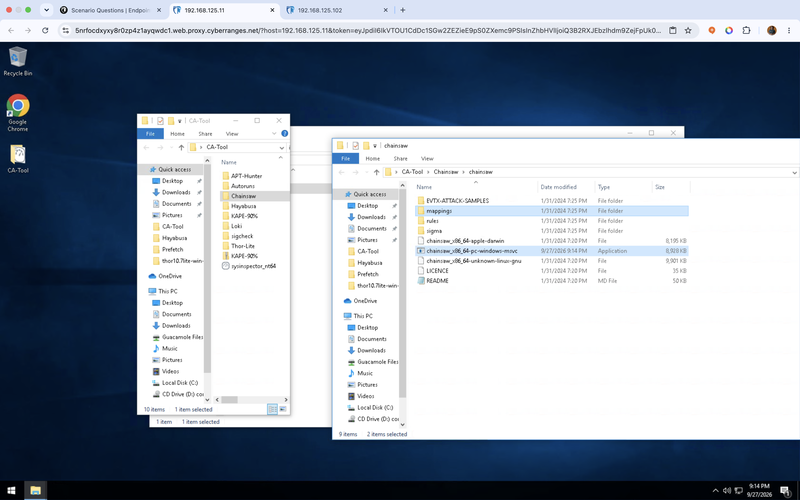Click CA-Tool breadcrumb in chainsaw address bar
The height and width of the screenshot is (500, 800).
pos(412,172)
